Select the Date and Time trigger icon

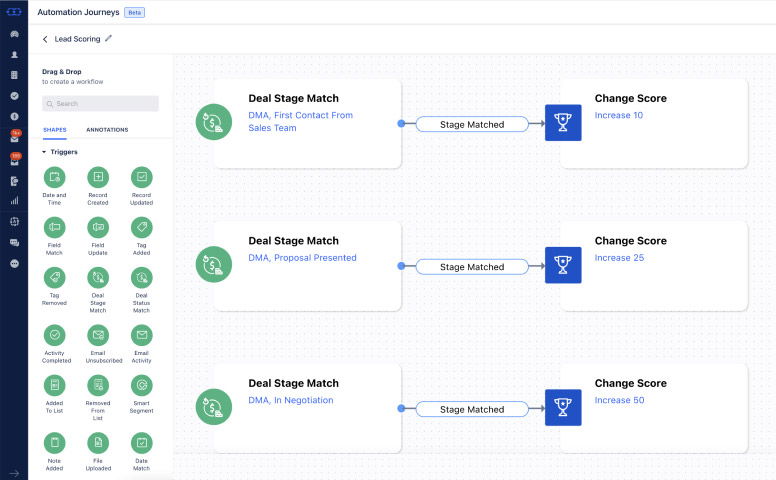tap(55, 177)
